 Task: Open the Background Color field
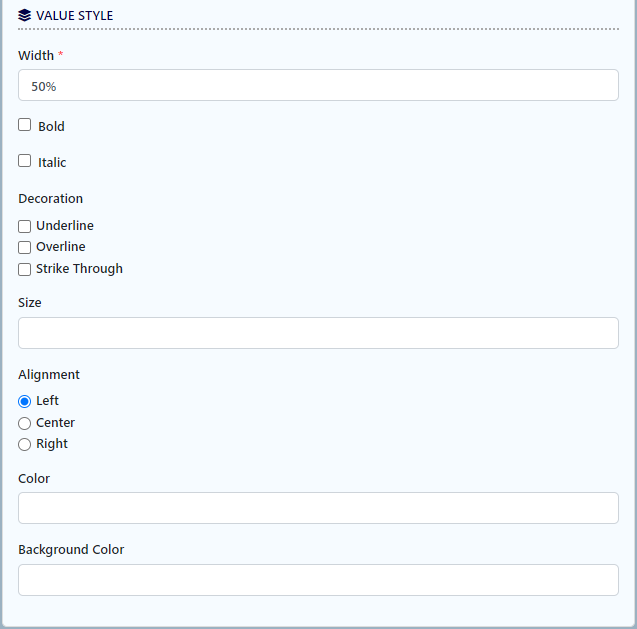318,580
